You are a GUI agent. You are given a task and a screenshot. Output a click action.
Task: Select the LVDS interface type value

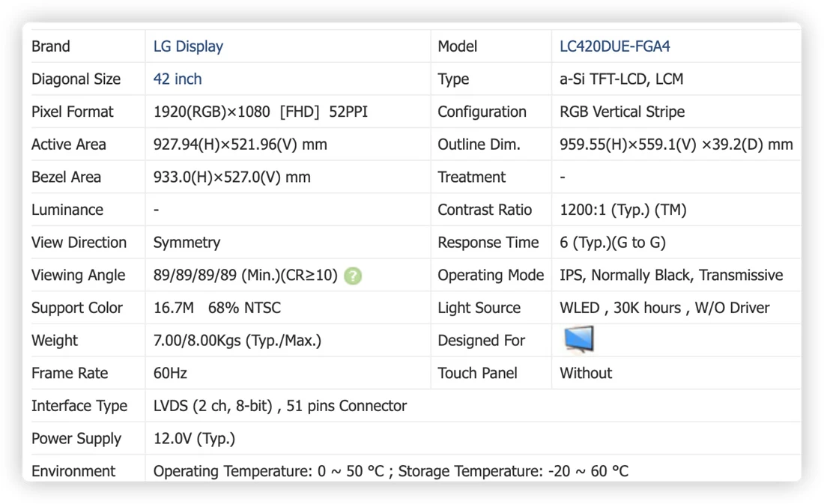(280, 406)
